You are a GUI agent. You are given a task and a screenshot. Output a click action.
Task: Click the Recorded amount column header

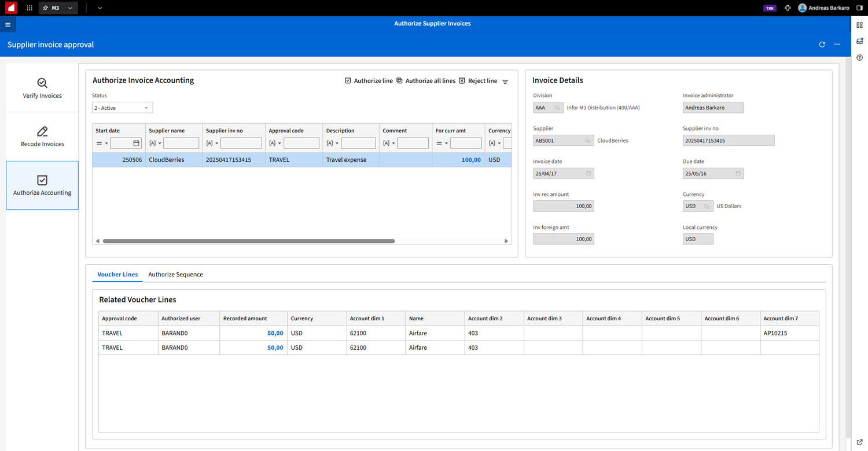pyautogui.click(x=253, y=319)
